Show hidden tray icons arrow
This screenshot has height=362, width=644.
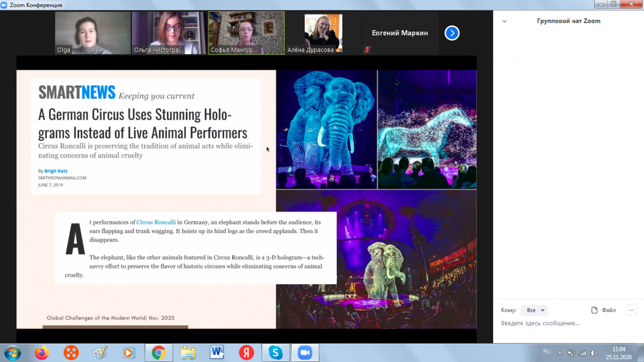tap(560, 353)
